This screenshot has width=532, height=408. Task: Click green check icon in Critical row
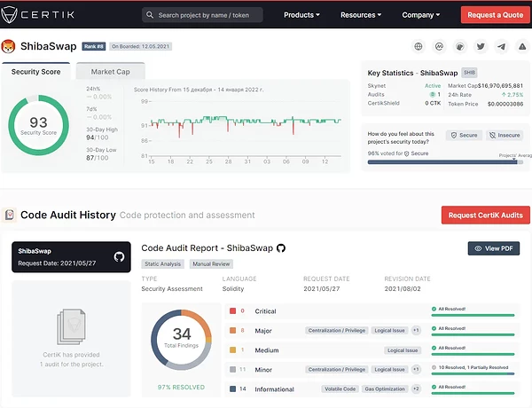(434, 309)
